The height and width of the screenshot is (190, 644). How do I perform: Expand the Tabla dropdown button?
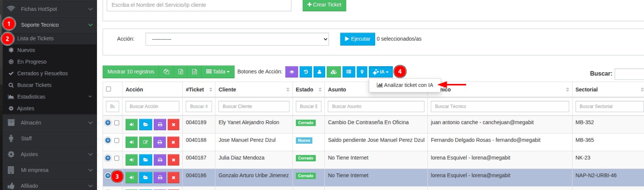pyautogui.click(x=217, y=72)
